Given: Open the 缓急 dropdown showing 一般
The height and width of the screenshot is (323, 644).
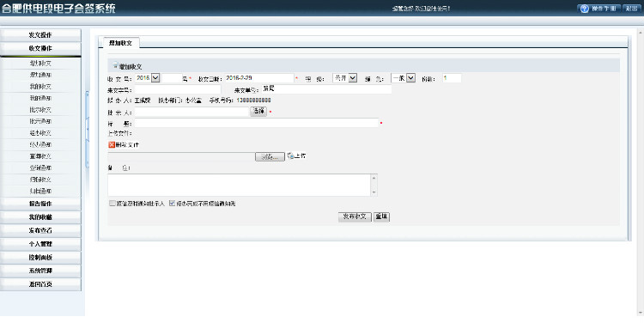Looking at the screenshot, I should point(410,77).
